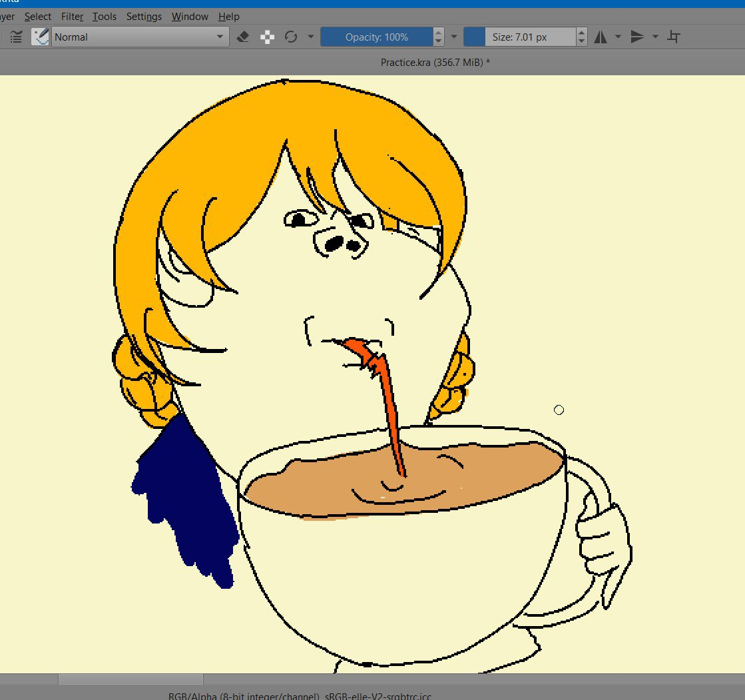
Task: Decrease brush size with the down stepper
Action: tap(582, 42)
